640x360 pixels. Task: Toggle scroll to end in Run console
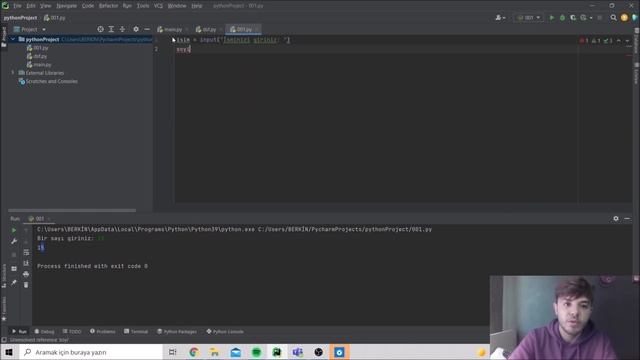26,263
